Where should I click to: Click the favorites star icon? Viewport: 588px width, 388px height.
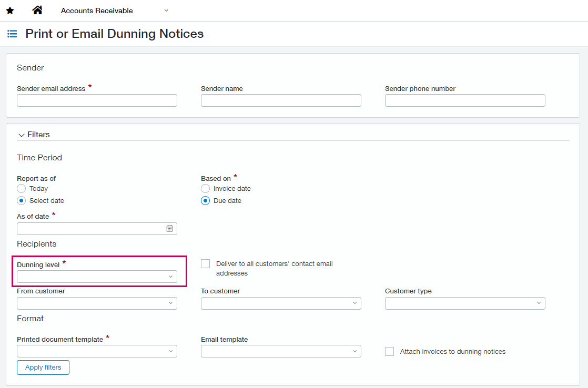(x=10, y=11)
